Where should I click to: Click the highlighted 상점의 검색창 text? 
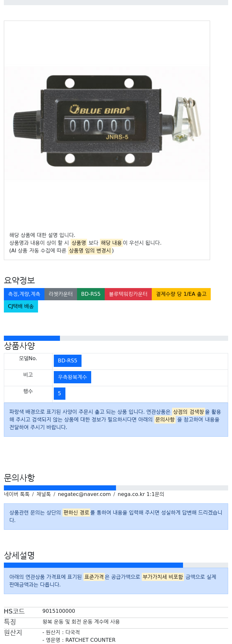coord(188,412)
